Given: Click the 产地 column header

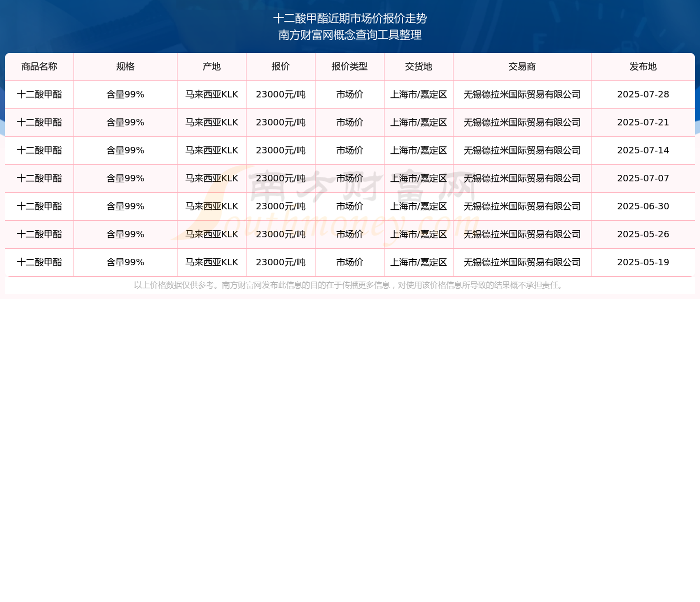Looking at the screenshot, I should pyautogui.click(x=211, y=66).
